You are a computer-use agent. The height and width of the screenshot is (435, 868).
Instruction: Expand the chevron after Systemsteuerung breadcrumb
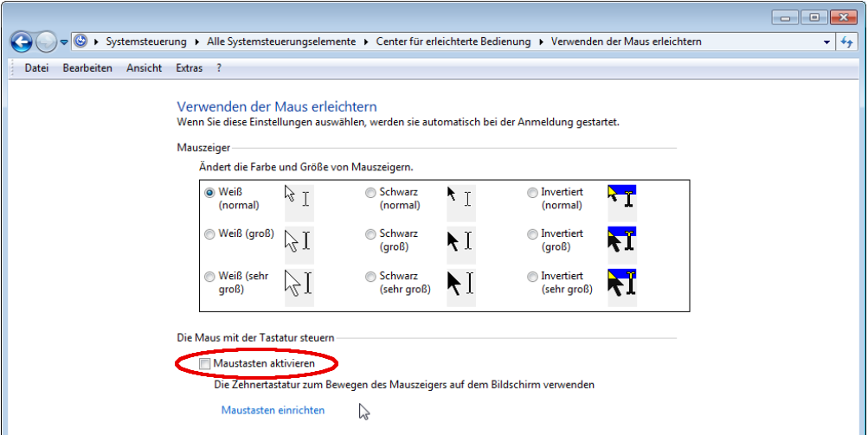pyautogui.click(x=198, y=42)
